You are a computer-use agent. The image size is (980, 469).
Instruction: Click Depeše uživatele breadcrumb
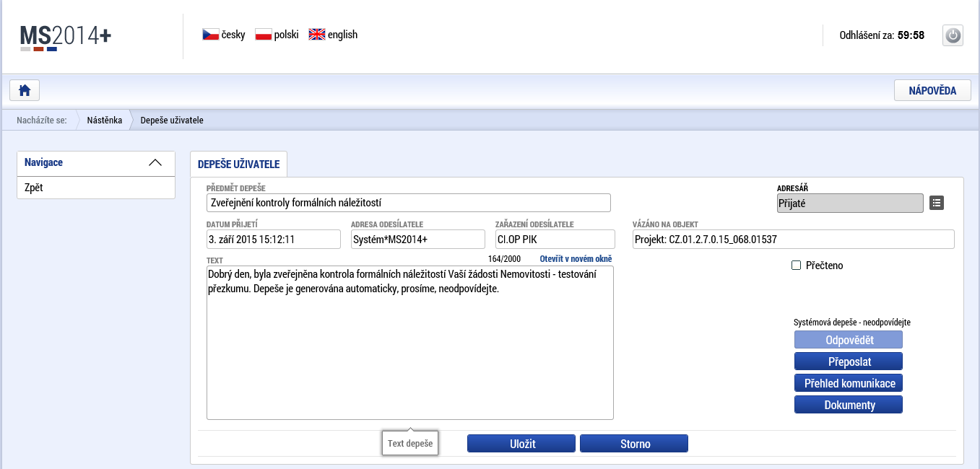coord(172,120)
